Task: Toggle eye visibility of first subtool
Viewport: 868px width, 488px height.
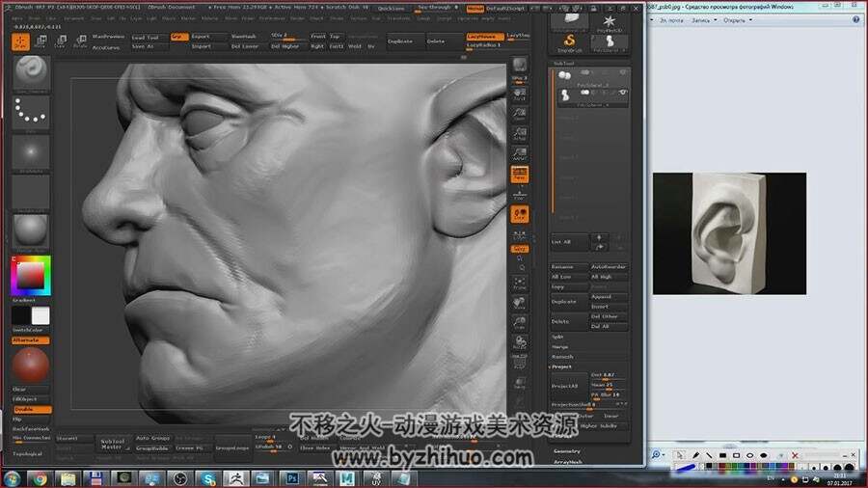Action: 623,72
